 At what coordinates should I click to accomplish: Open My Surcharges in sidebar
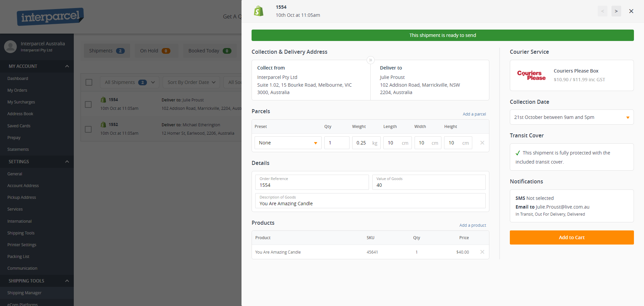pos(21,102)
